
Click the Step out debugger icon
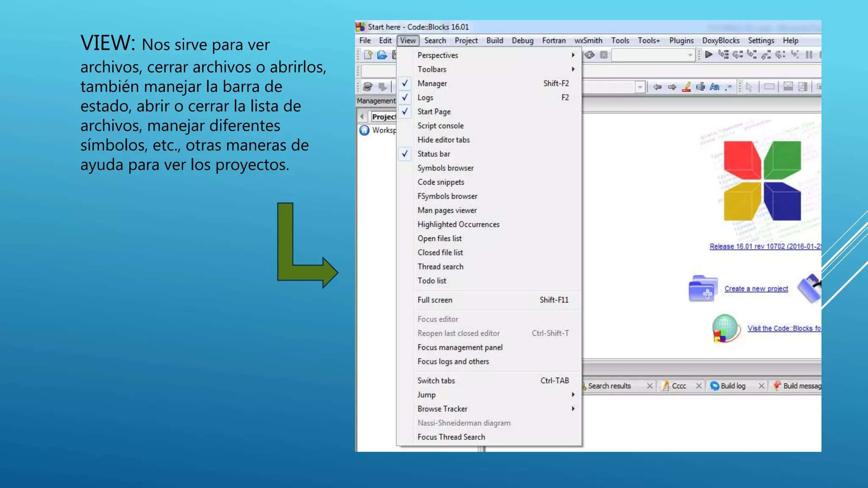tap(766, 55)
